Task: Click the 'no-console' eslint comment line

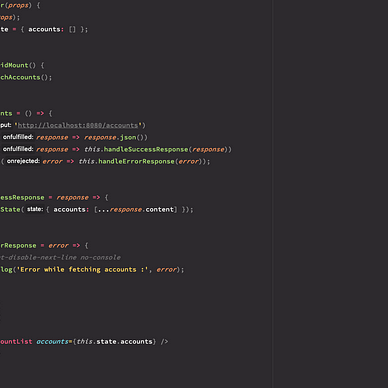Action: [x=60, y=257]
